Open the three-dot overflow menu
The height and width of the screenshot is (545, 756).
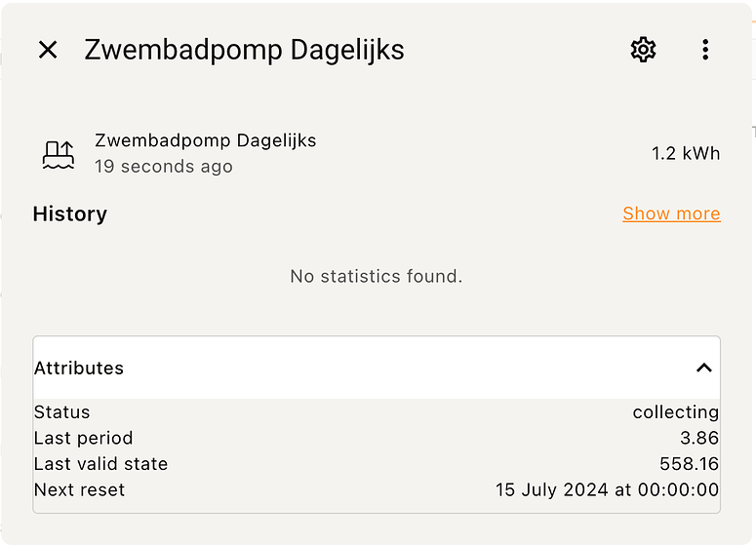click(x=705, y=50)
